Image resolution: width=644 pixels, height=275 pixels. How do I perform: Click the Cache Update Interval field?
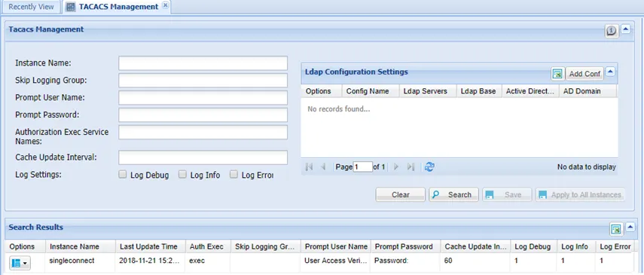pyautogui.click(x=203, y=157)
